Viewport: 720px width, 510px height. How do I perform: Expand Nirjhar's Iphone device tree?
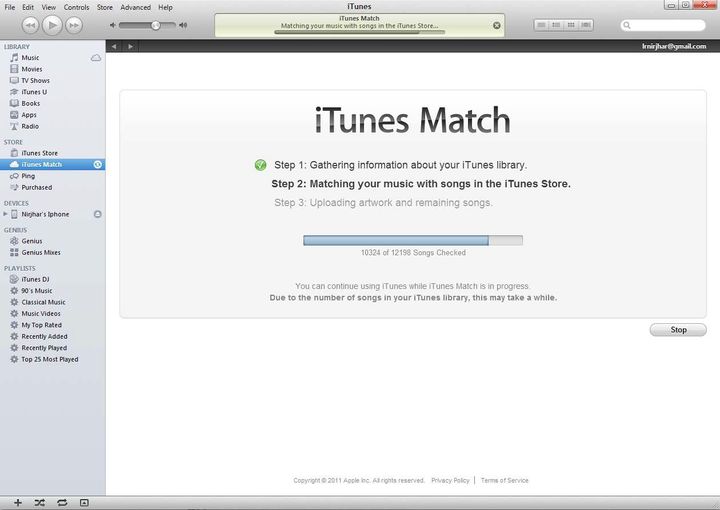(x=5, y=214)
